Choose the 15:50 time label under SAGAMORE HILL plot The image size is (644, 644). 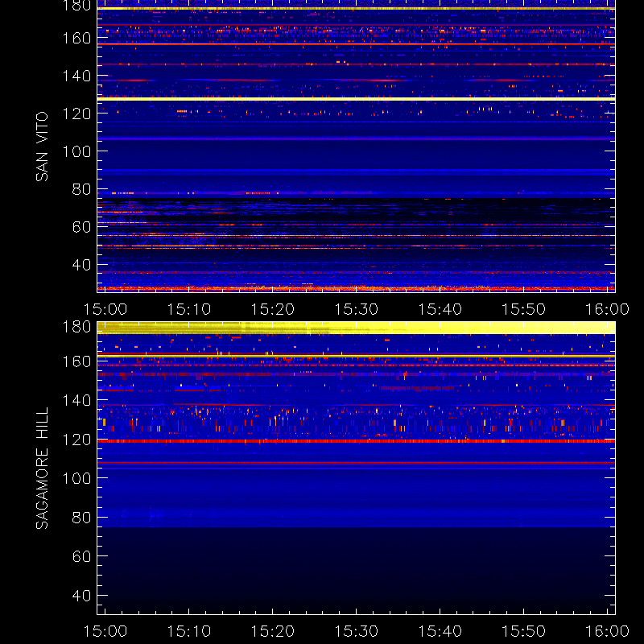pos(524,631)
